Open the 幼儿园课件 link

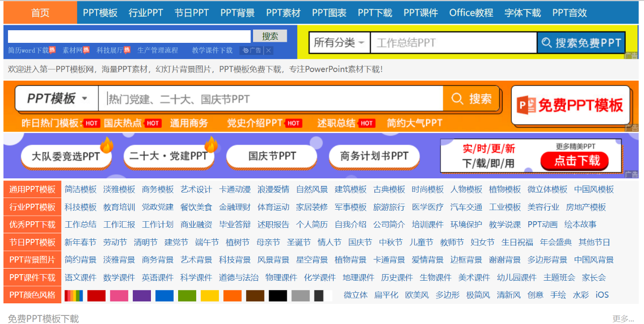coord(517,278)
